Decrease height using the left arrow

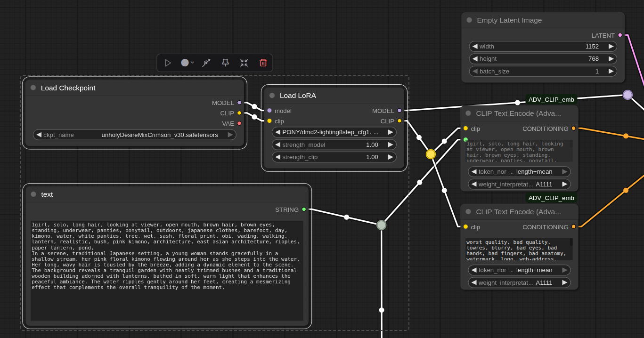point(475,59)
